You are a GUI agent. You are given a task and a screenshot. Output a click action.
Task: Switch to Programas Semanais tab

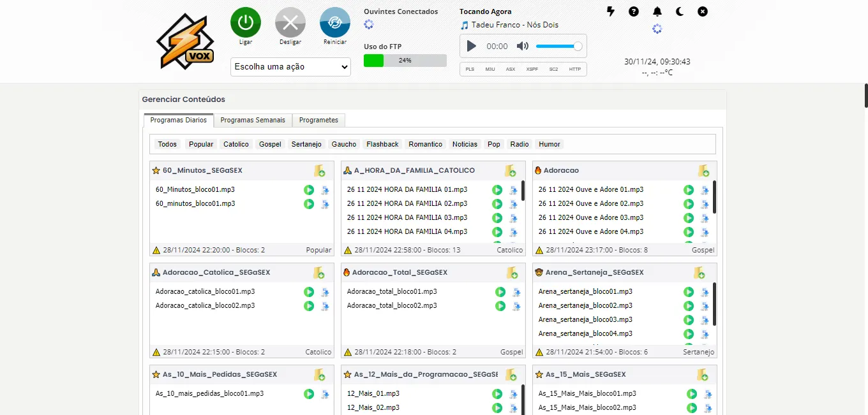[x=253, y=120]
